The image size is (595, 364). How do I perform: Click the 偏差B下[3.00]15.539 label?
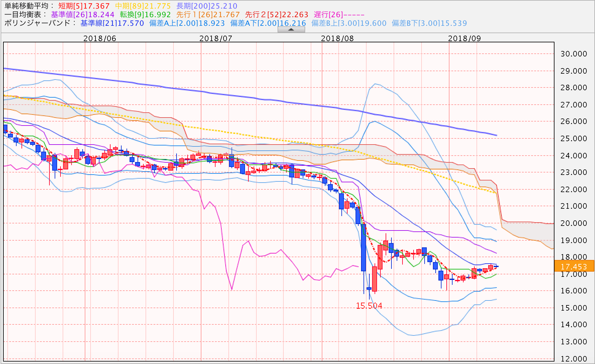pyautogui.click(x=429, y=23)
